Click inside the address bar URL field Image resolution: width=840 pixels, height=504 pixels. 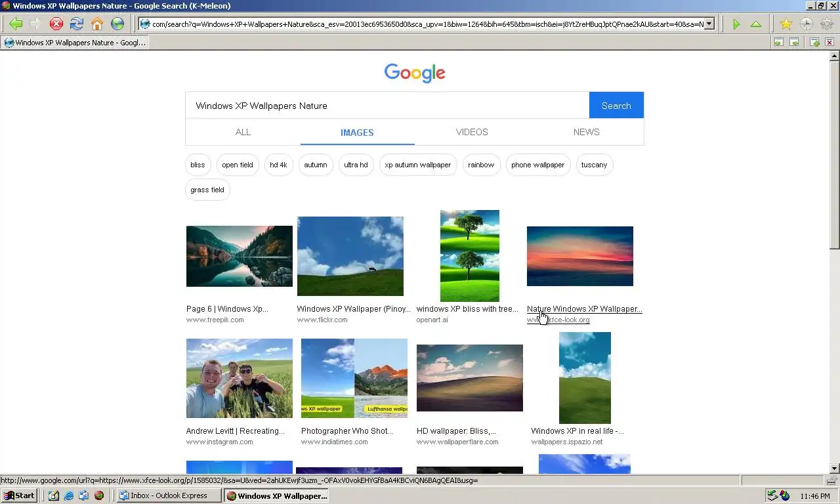(427, 24)
